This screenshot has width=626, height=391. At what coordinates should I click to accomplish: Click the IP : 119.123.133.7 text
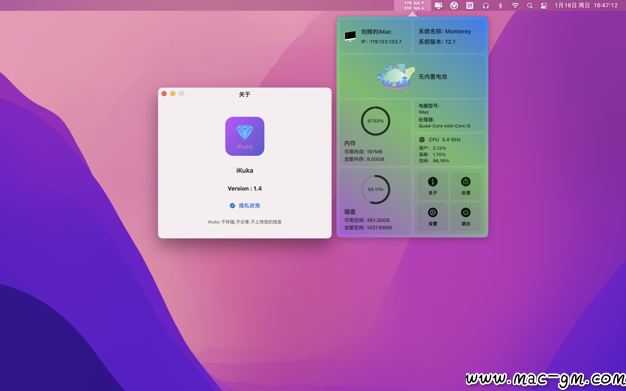tap(381, 42)
